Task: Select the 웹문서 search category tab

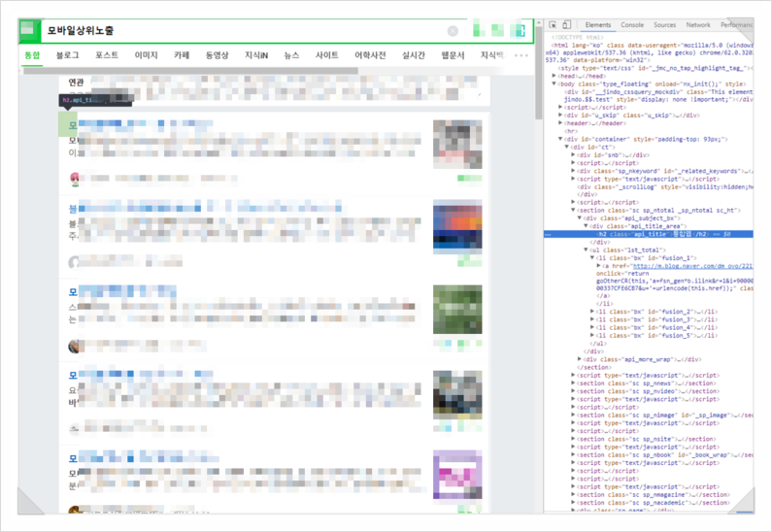Action: click(x=453, y=55)
